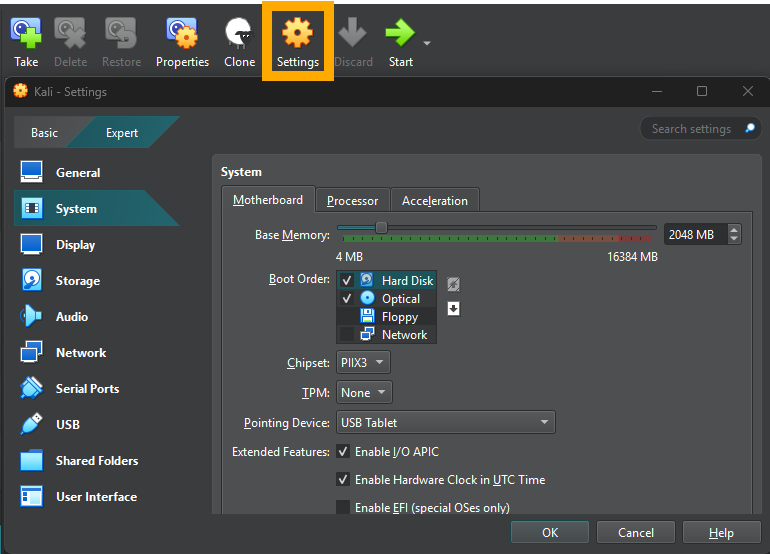Switch to Expert settings mode
770x554 pixels.
122,133
